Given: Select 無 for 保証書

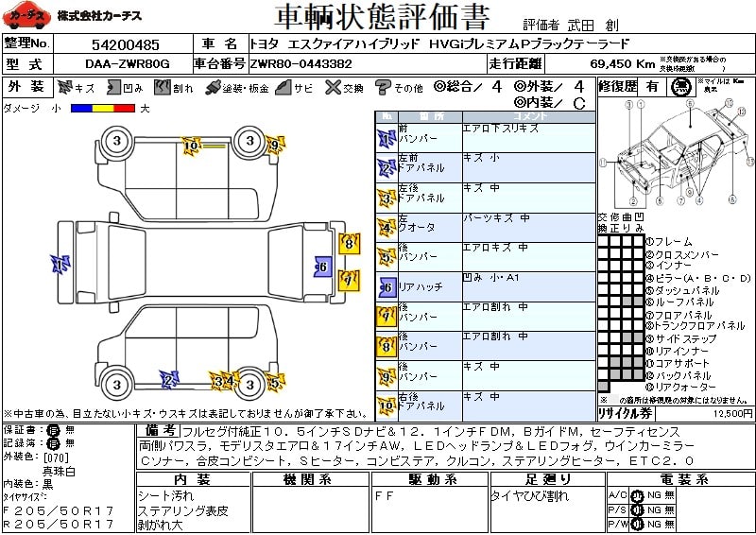Looking at the screenshot, I should click(x=70, y=430).
